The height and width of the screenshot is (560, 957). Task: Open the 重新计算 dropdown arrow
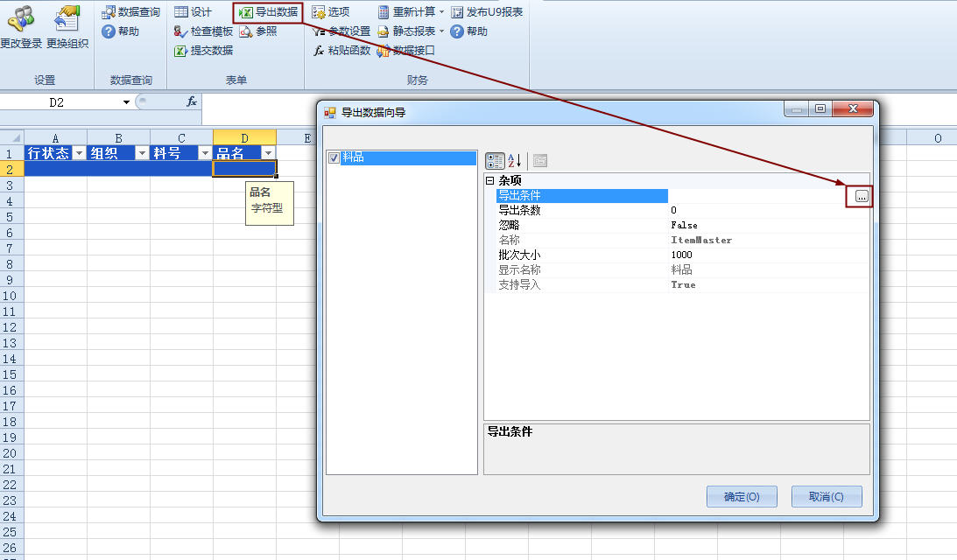click(x=441, y=12)
